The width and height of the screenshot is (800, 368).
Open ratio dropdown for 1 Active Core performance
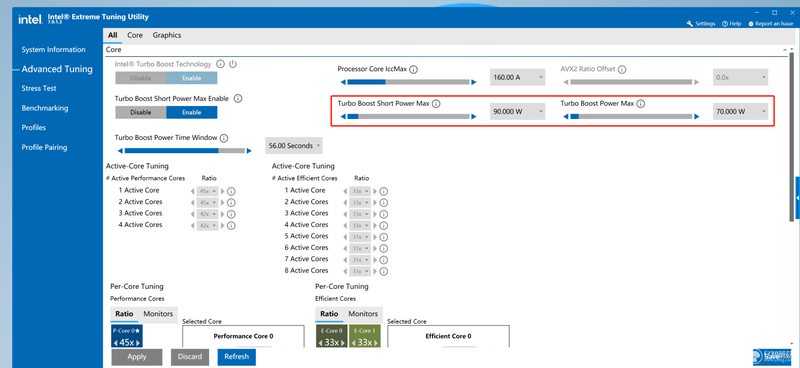point(209,191)
